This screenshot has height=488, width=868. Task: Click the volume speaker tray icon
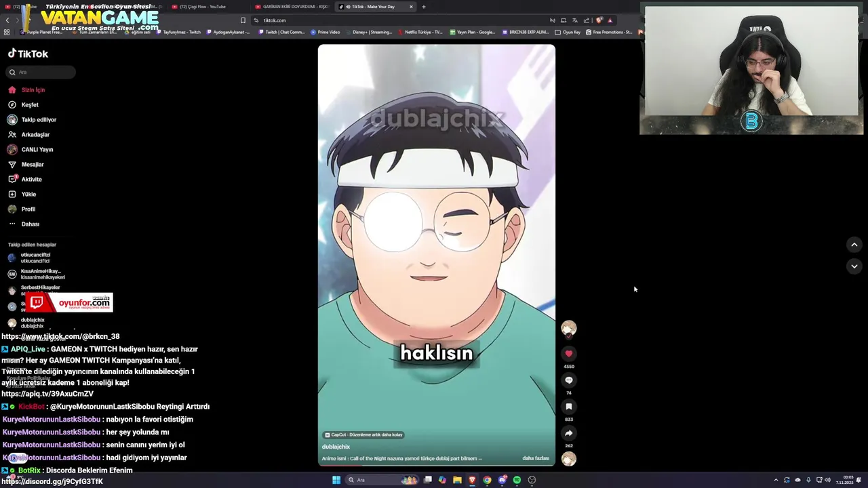pyautogui.click(x=827, y=480)
